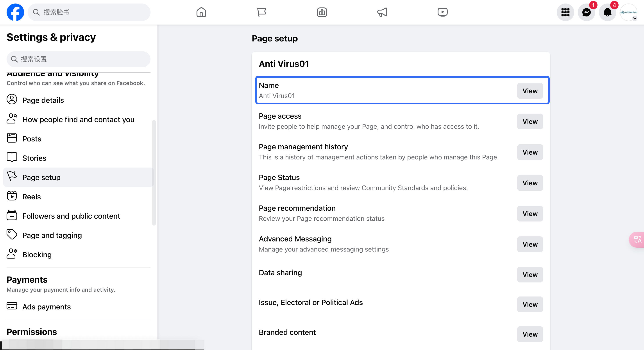Click "Manage your advanced messaging settings" text
This screenshot has width=644, height=350.
click(x=324, y=249)
